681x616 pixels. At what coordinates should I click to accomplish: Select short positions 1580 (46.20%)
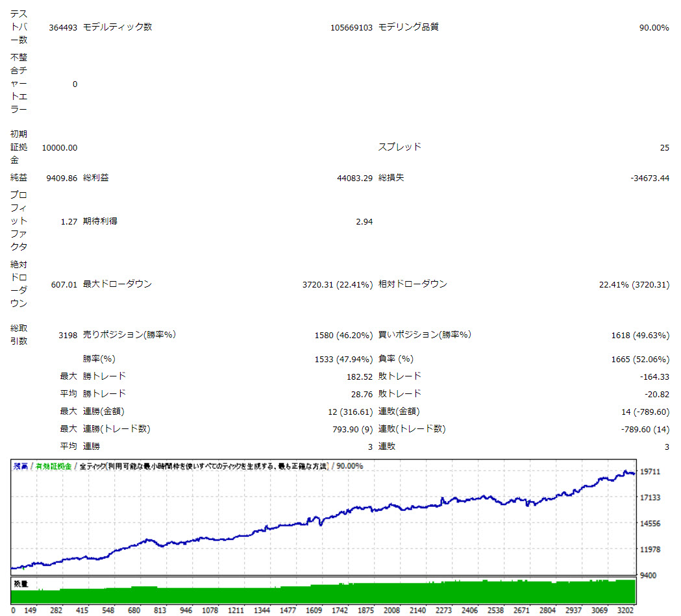[x=343, y=335]
